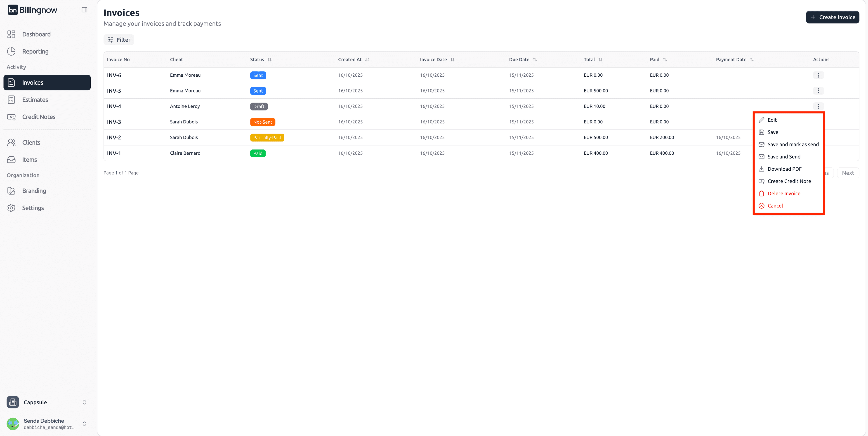Click the Create Invoice button
The image size is (868, 436).
pyautogui.click(x=833, y=17)
